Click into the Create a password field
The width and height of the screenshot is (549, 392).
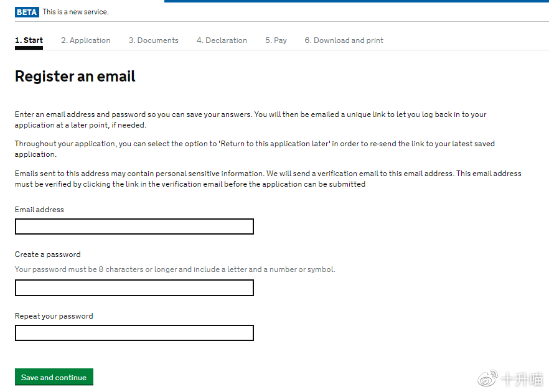click(134, 287)
